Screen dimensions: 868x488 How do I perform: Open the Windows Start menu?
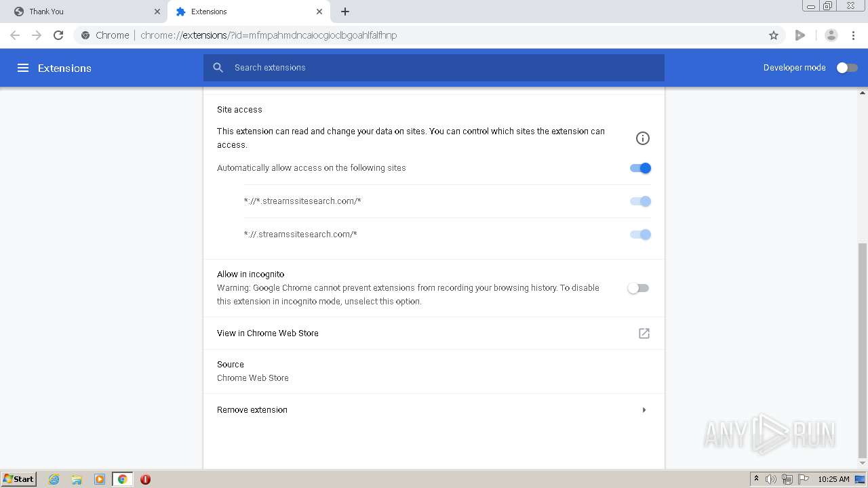[19, 479]
